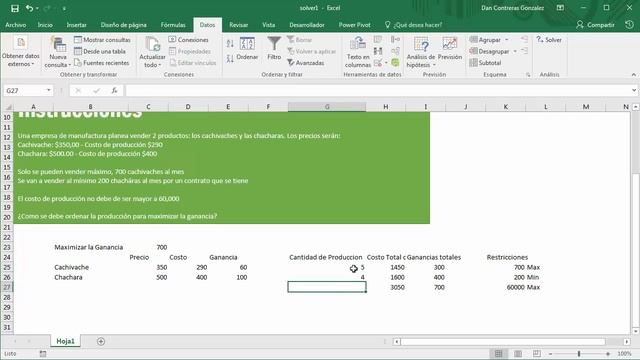Click the ¿Qué desea hacer? search box

413,25
